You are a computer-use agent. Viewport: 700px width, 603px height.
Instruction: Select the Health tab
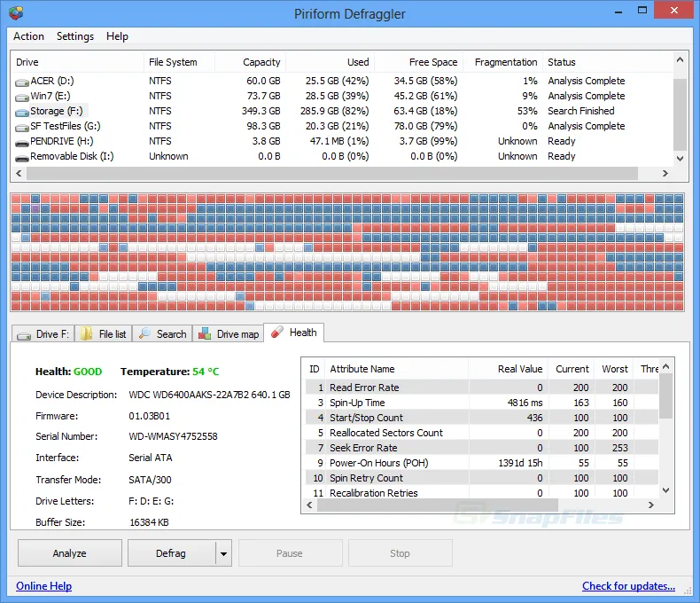point(294,333)
